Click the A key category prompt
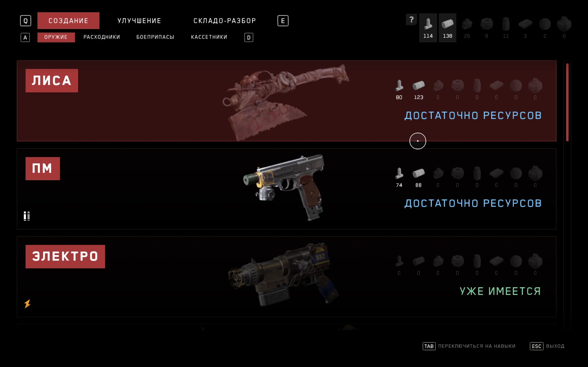The height and width of the screenshot is (367, 588). (x=25, y=37)
